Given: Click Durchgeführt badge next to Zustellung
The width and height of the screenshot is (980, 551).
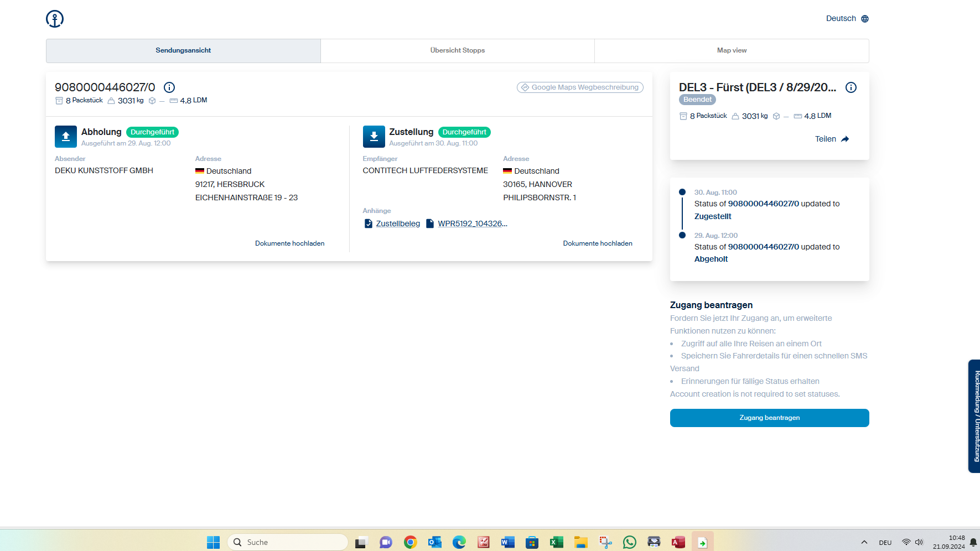Looking at the screenshot, I should 464,132.
